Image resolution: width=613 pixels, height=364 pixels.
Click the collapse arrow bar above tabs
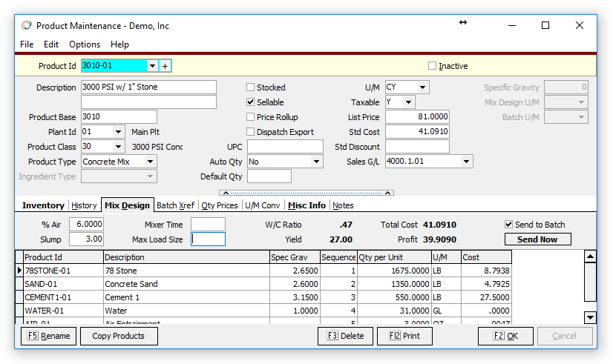[306, 193]
